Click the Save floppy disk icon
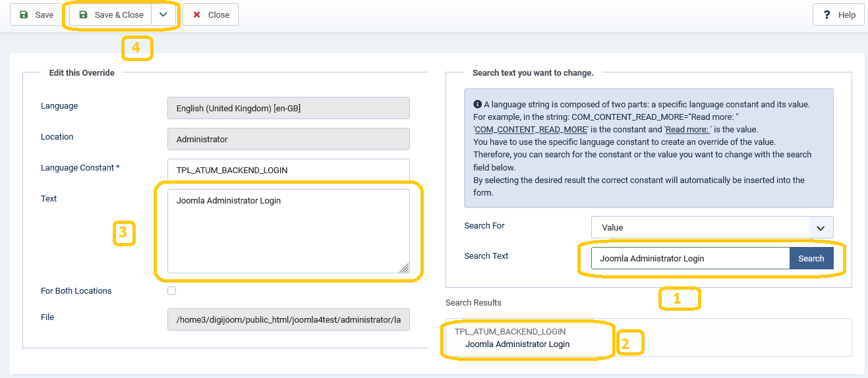 coord(24,14)
